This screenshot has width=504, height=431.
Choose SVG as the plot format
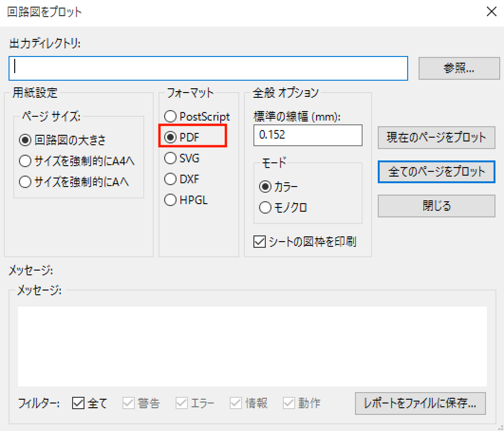point(170,157)
